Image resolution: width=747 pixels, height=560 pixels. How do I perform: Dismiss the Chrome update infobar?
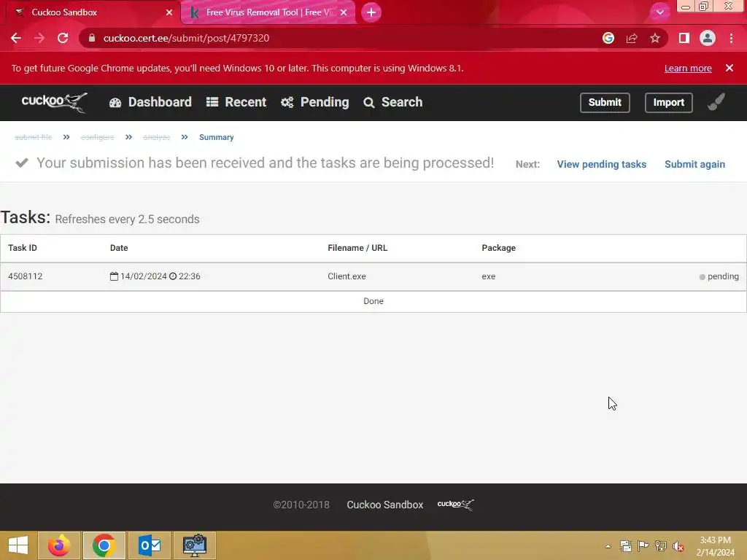729,68
